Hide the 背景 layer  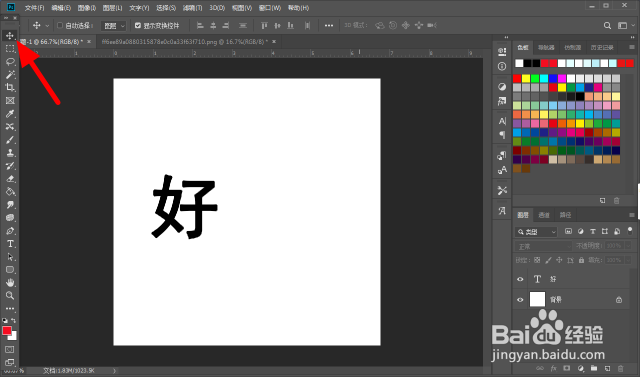pyautogui.click(x=520, y=300)
